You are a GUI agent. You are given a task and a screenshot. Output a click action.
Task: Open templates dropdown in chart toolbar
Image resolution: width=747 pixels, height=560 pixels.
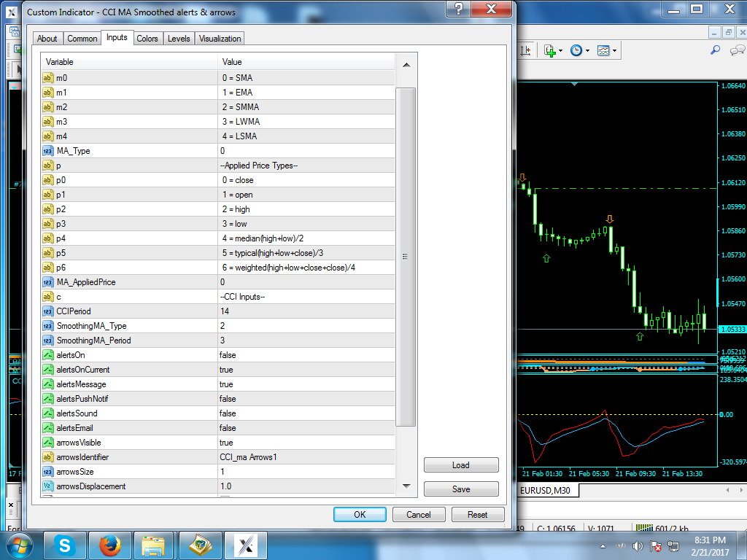(x=614, y=50)
